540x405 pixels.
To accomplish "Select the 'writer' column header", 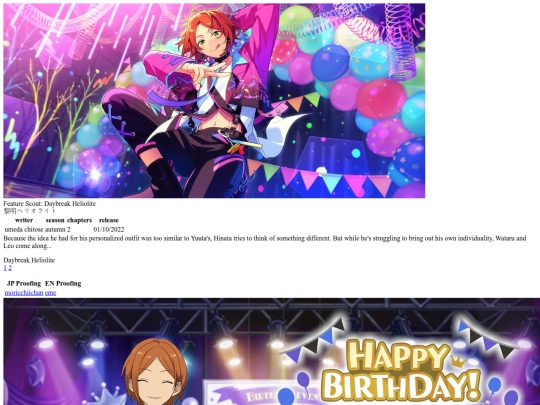I will pos(24,220).
